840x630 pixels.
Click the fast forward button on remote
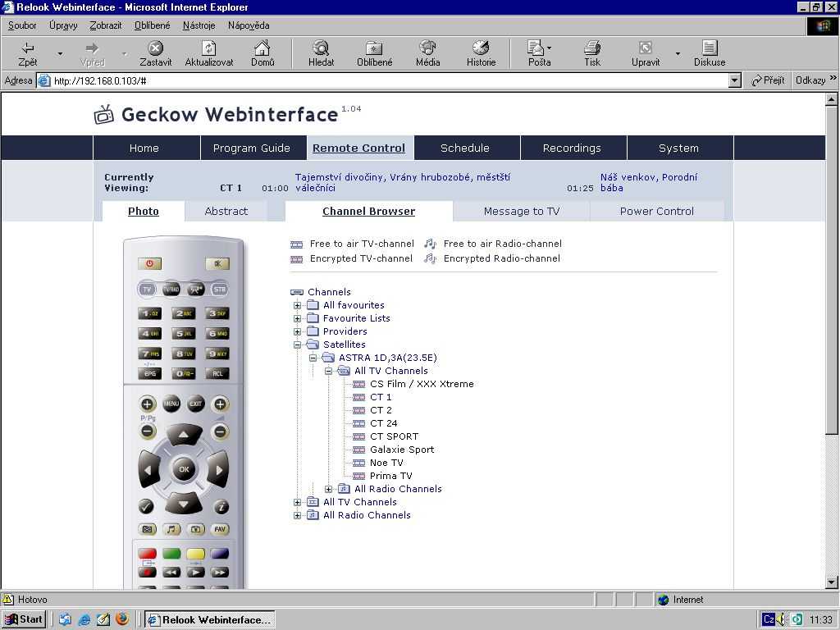[x=220, y=572]
